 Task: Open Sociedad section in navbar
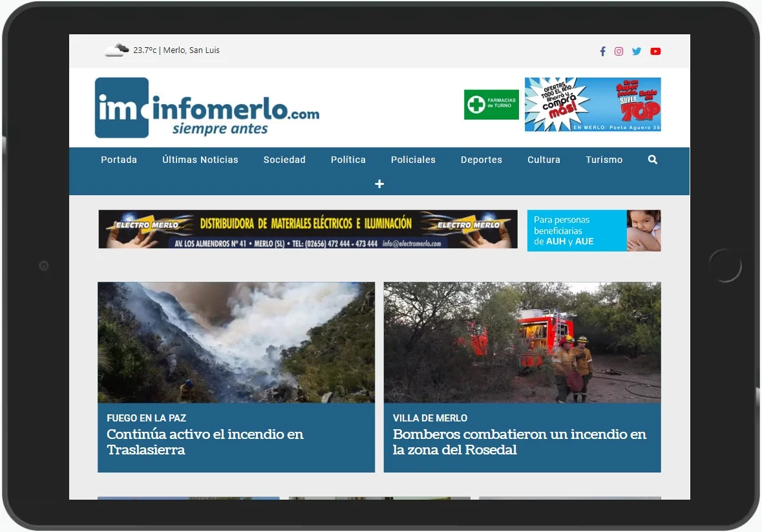(x=284, y=160)
